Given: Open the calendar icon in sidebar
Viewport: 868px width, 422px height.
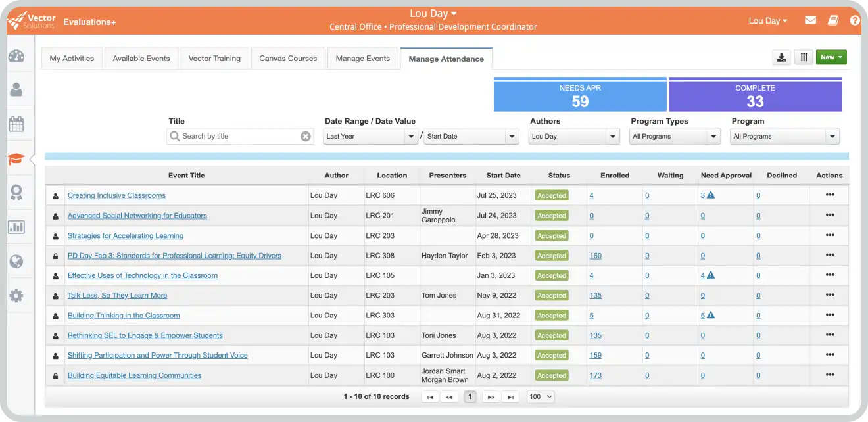Looking at the screenshot, I should (16, 124).
